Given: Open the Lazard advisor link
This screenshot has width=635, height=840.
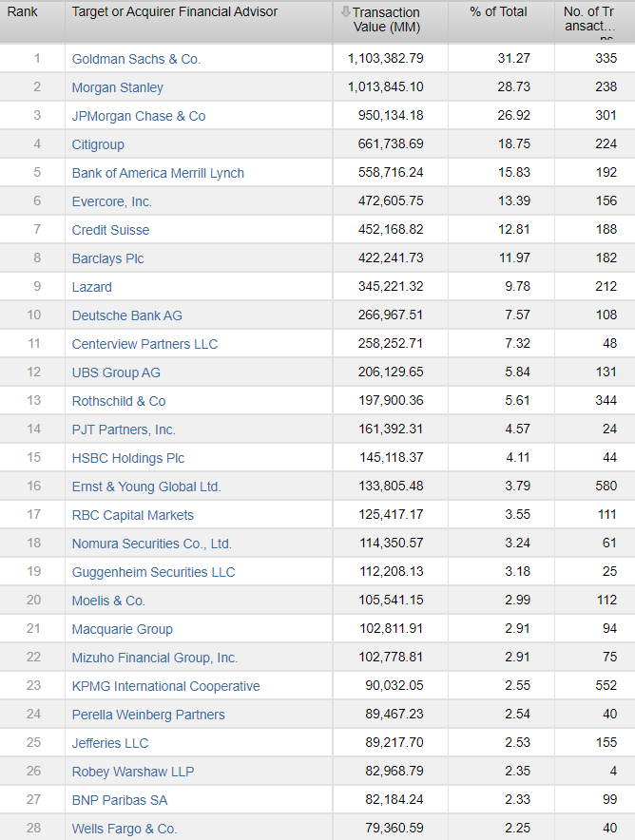Looking at the screenshot, I should point(92,287).
